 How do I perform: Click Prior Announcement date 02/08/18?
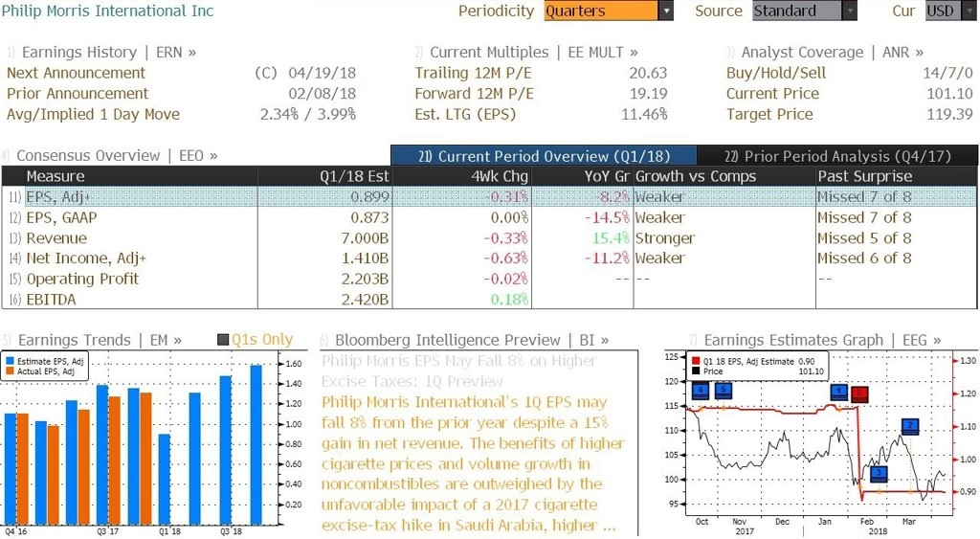tap(322, 94)
